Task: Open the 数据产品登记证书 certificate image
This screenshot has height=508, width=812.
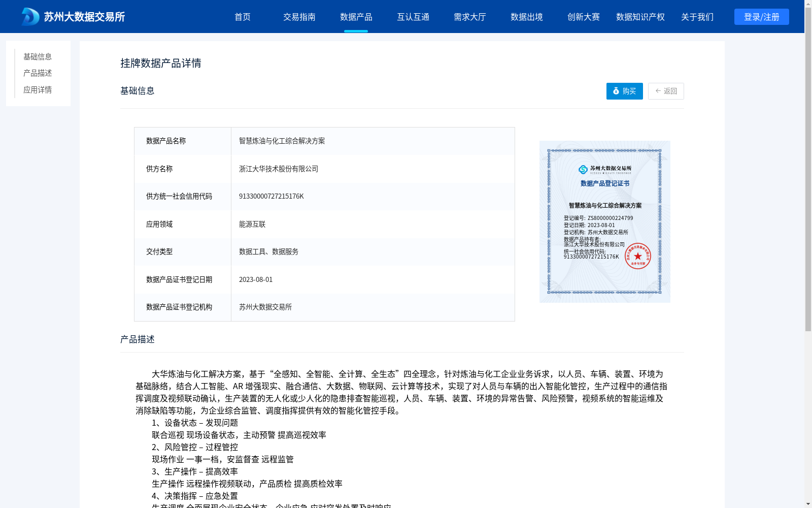Action: coord(605,221)
